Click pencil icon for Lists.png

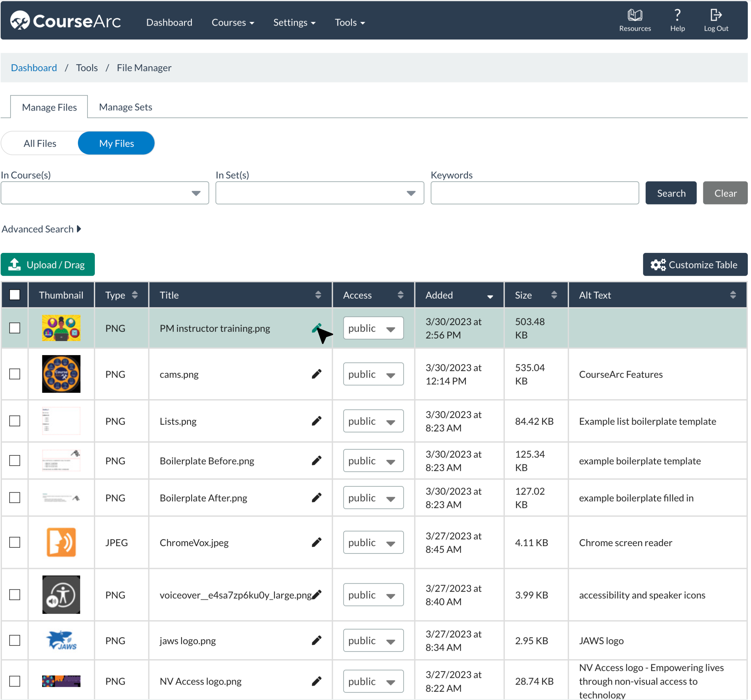click(x=317, y=421)
